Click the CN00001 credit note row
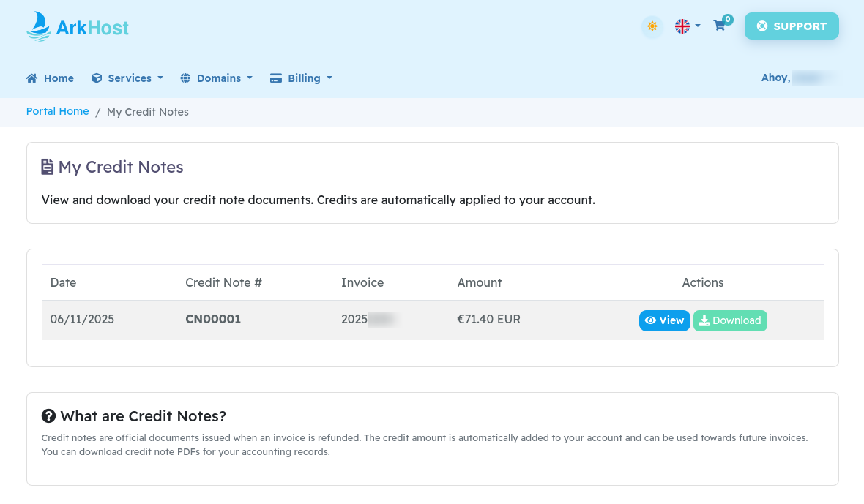The height and width of the screenshot is (504, 864). [213, 320]
